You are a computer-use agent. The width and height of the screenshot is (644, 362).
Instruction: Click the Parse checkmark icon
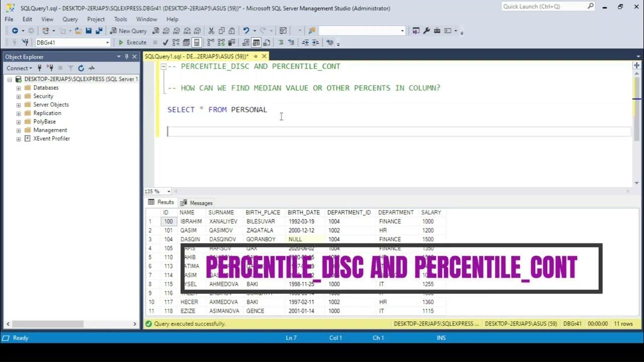coord(166,43)
